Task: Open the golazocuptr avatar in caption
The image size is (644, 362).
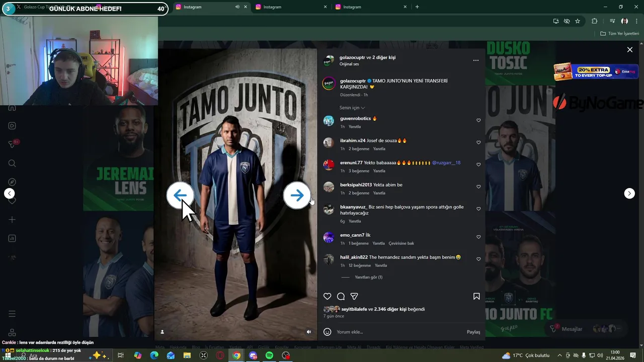Action: point(329,83)
